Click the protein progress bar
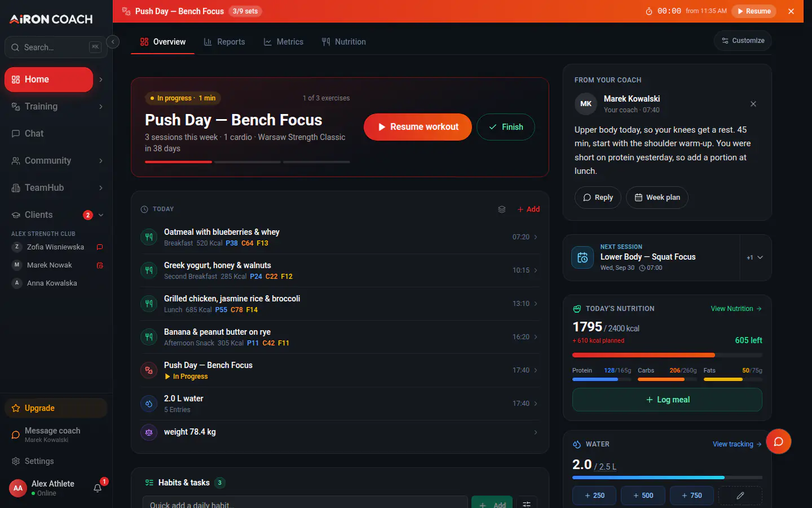The width and height of the screenshot is (812, 508). [x=602, y=379]
